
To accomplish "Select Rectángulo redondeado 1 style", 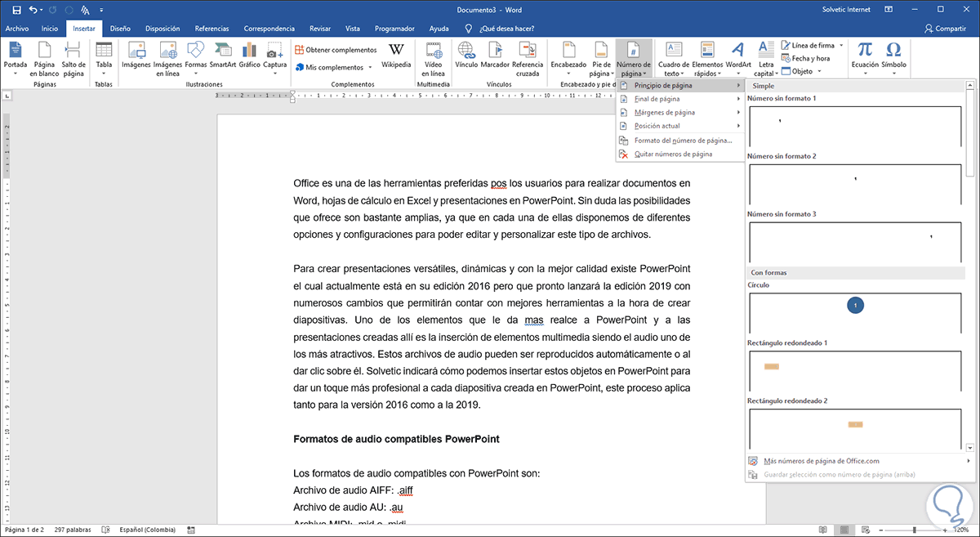I will pyautogui.click(x=854, y=370).
